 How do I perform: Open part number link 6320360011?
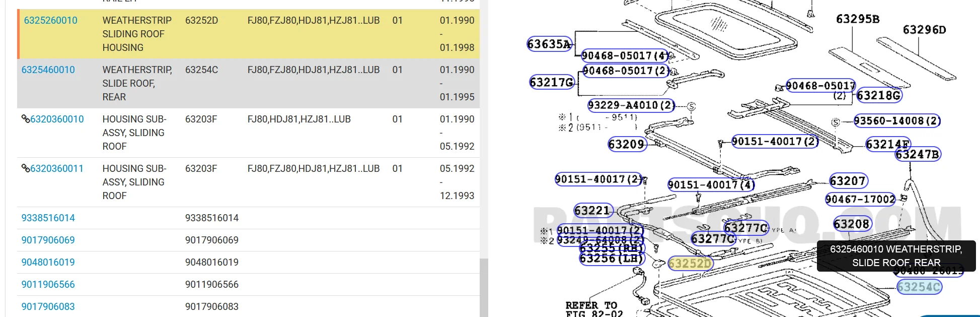point(57,169)
